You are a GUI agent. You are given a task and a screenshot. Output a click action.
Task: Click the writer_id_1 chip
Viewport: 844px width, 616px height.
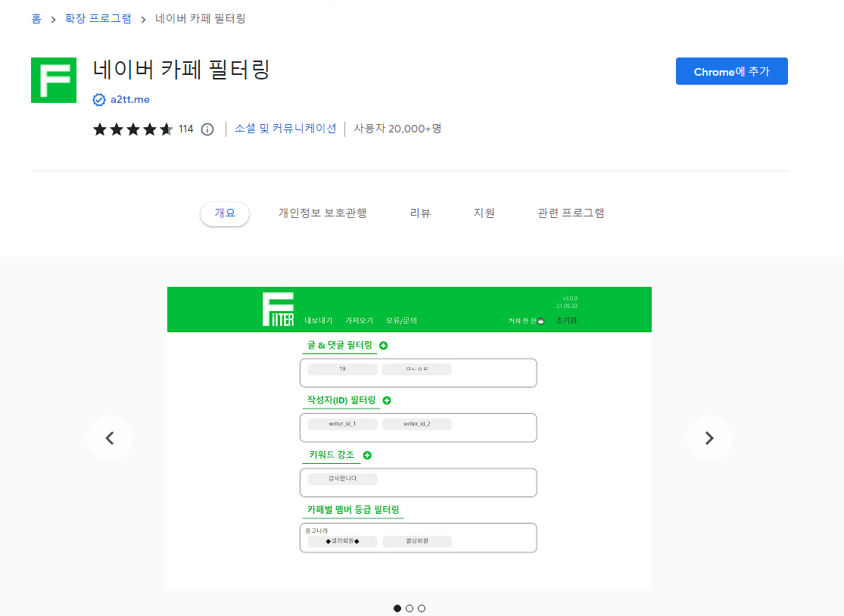coord(342,425)
